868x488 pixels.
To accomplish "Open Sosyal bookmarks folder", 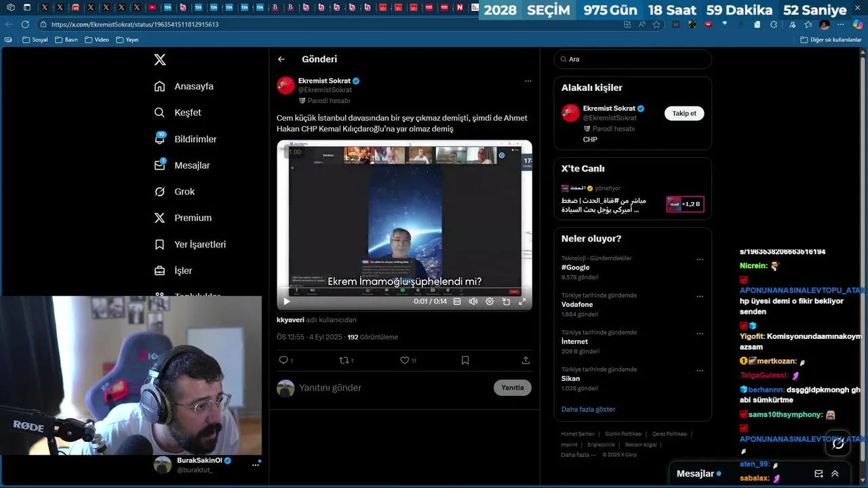I will pos(35,40).
